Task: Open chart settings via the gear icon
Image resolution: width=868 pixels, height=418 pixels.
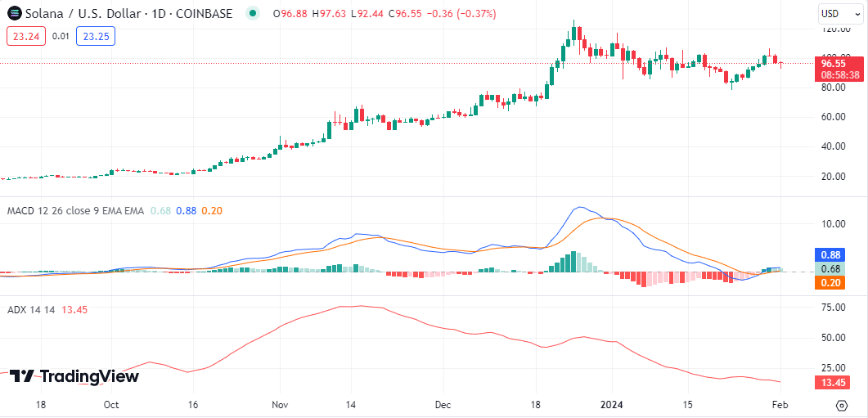Action: 842,405
